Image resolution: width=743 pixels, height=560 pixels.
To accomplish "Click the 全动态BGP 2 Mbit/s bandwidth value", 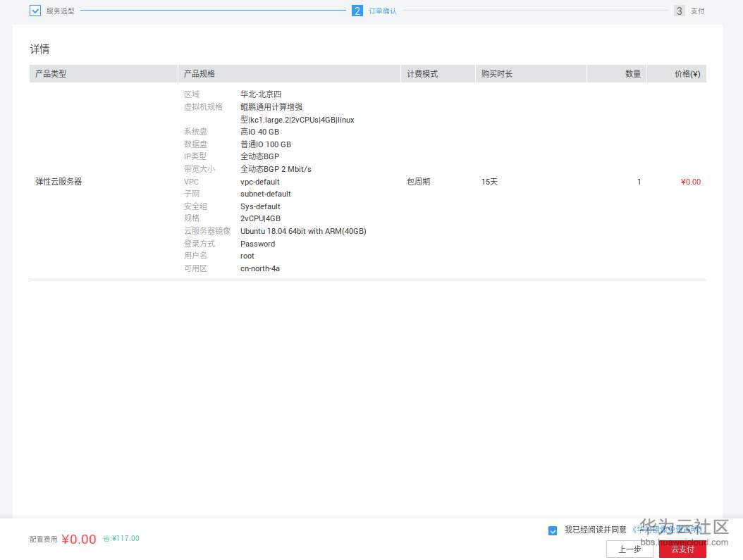I will [276, 169].
